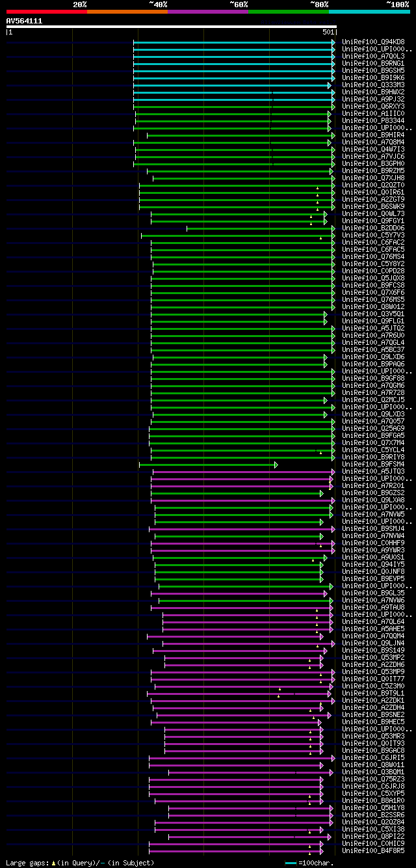Viewport: 416px width, 868px height.
Task: Select the UniRef100_C5Z3M0 label
Action: click(373, 686)
